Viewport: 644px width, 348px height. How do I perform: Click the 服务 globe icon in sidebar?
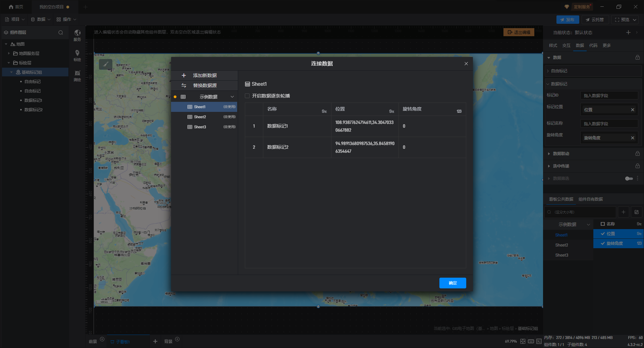click(x=77, y=33)
